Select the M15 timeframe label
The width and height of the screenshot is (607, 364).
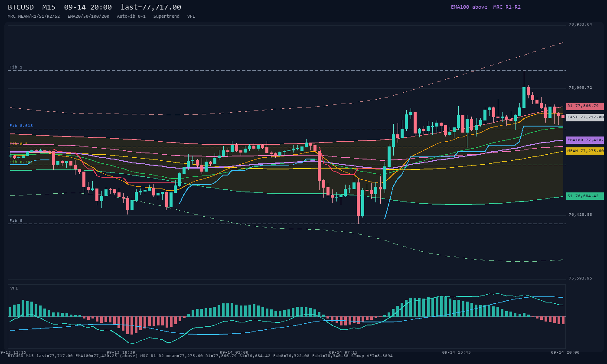coord(49,7)
